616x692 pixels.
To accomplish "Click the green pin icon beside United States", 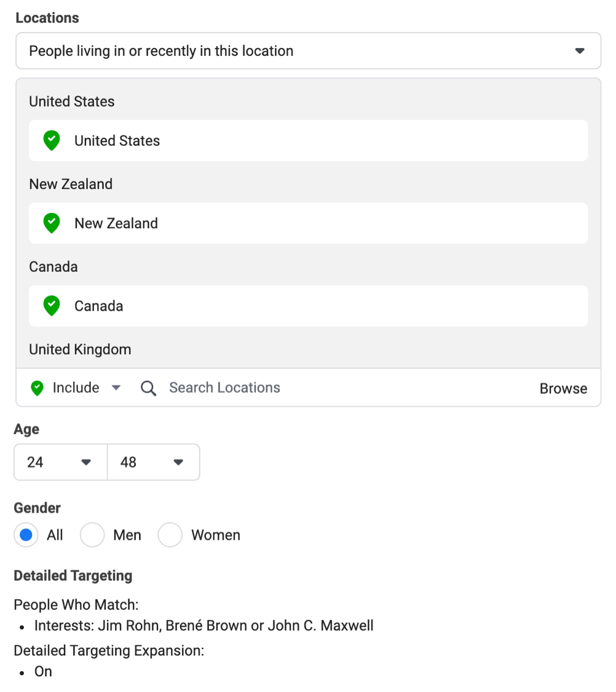I will point(52,141).
